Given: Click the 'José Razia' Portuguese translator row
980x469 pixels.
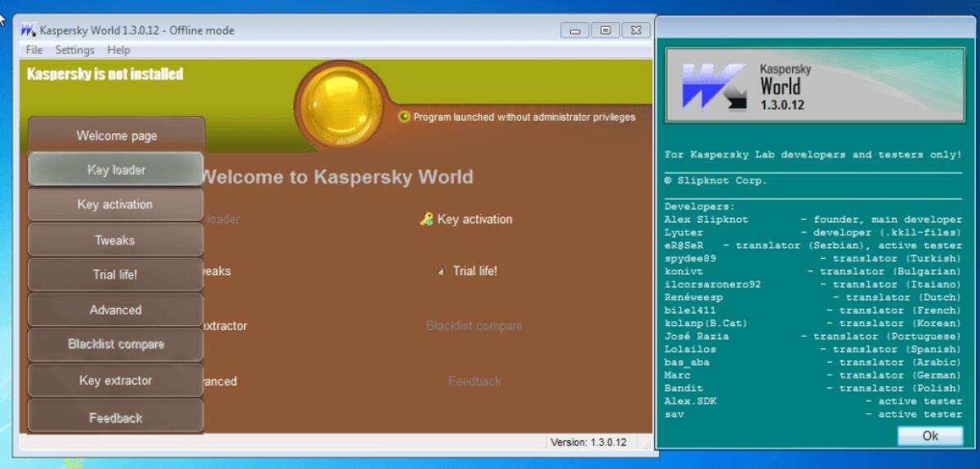Looking at the screenshot, I should [813, 337].
